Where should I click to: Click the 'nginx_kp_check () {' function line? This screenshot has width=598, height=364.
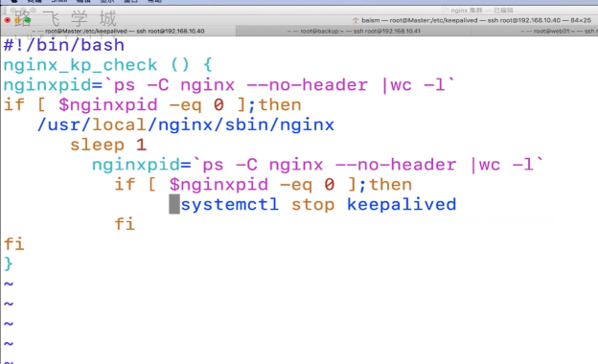[107, 65]
